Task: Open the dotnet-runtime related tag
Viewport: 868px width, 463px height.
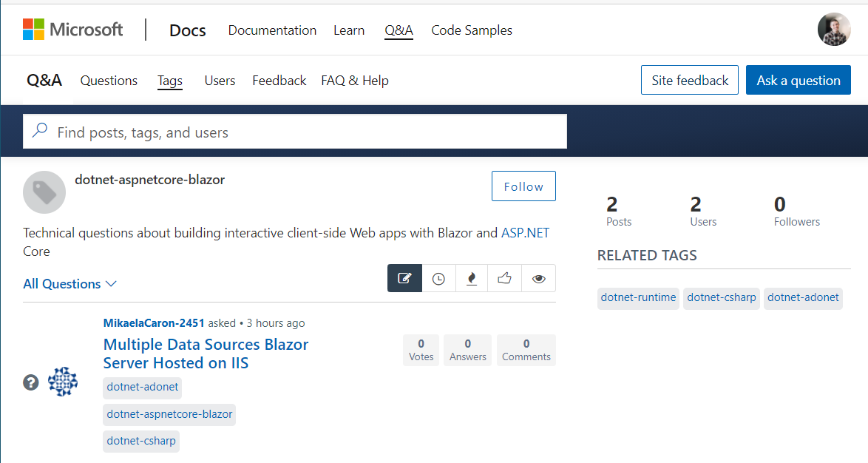Action: click(x=638, y=298)
